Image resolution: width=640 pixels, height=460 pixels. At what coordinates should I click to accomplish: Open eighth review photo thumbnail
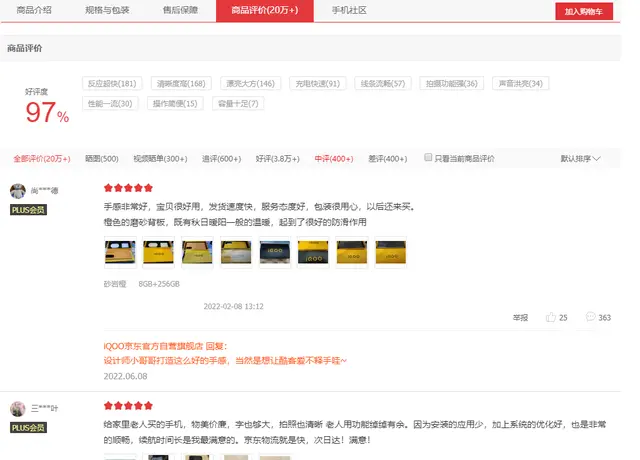(x=391, y=252)
